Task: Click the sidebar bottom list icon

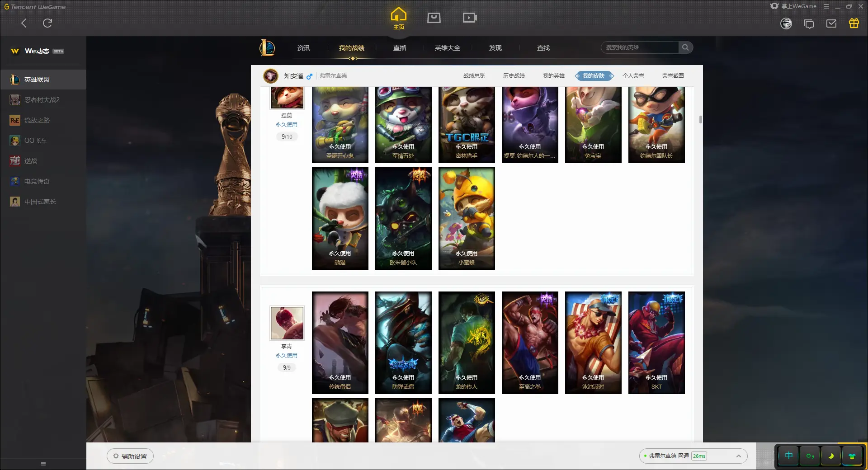Action: pyautogui.click(x=43, y=464)
